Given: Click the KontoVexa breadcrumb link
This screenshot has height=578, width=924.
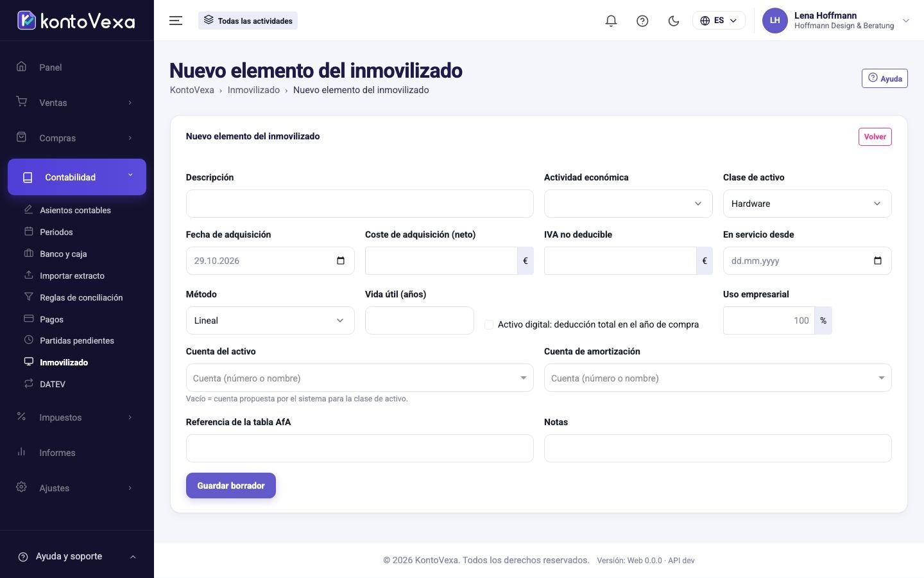Looking at the screenshot, I should coord(192,90).
